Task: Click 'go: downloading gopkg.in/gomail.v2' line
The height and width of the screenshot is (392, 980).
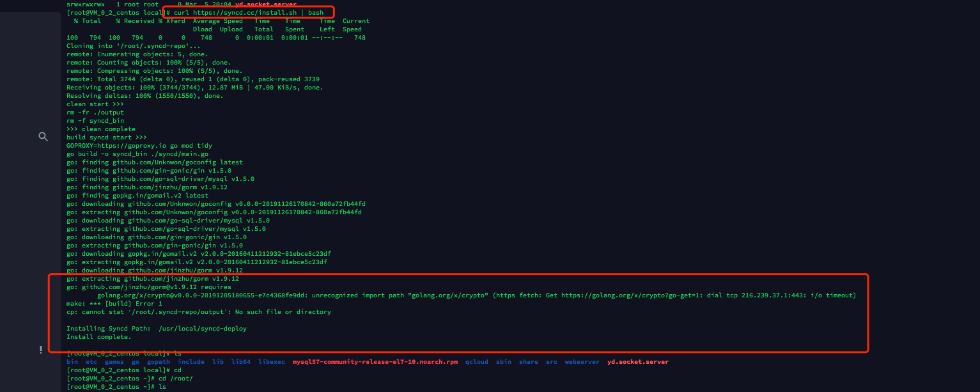Action: coord(199,254)
